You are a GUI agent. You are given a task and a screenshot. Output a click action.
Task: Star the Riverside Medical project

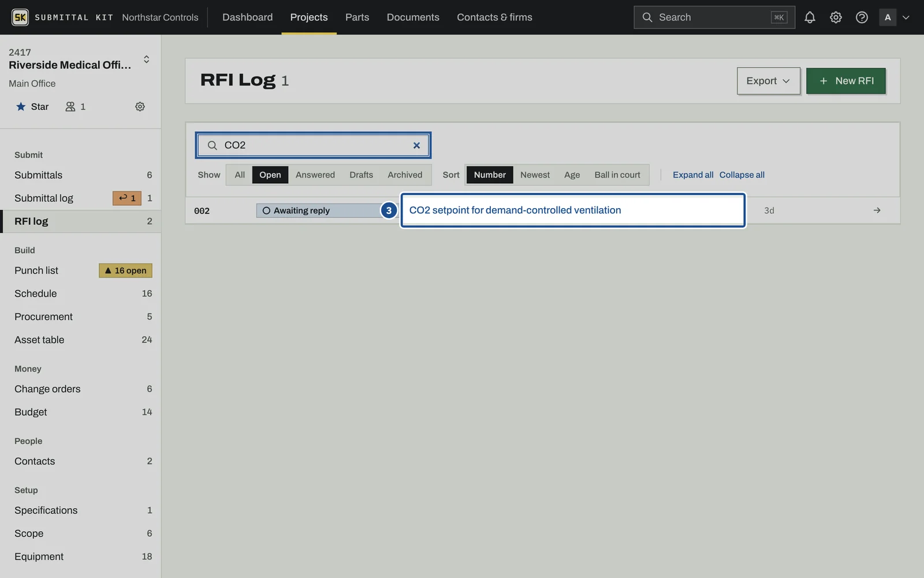[32, 106]
